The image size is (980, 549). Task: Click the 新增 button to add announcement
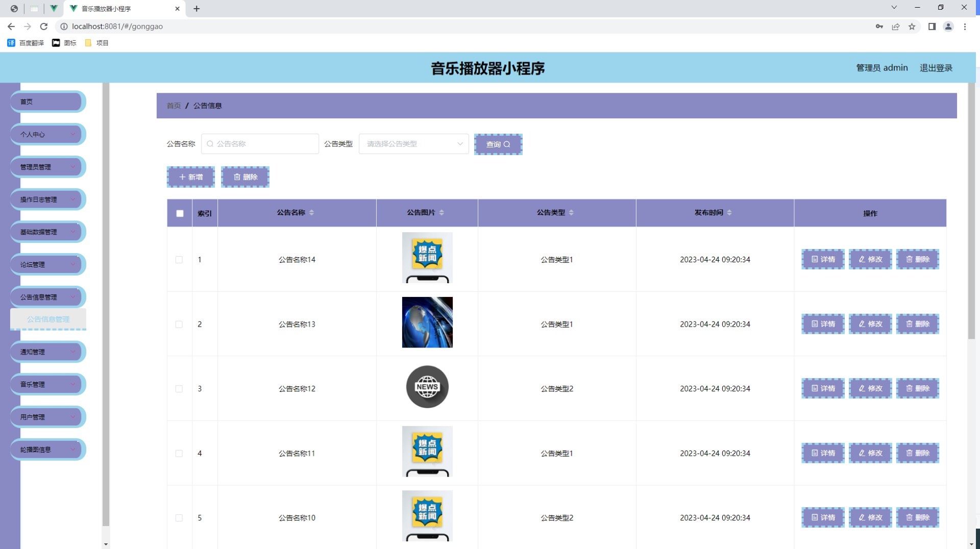coord(191,177)
